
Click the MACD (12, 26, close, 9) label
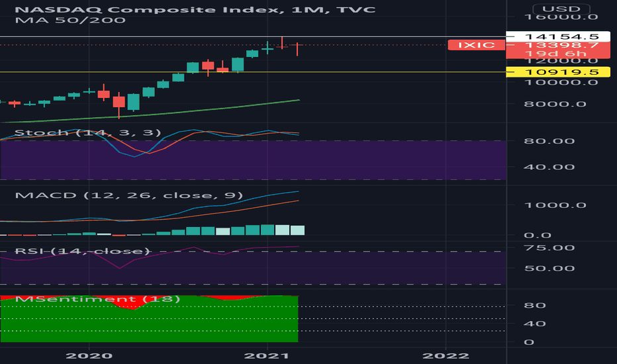pos(128,196)
